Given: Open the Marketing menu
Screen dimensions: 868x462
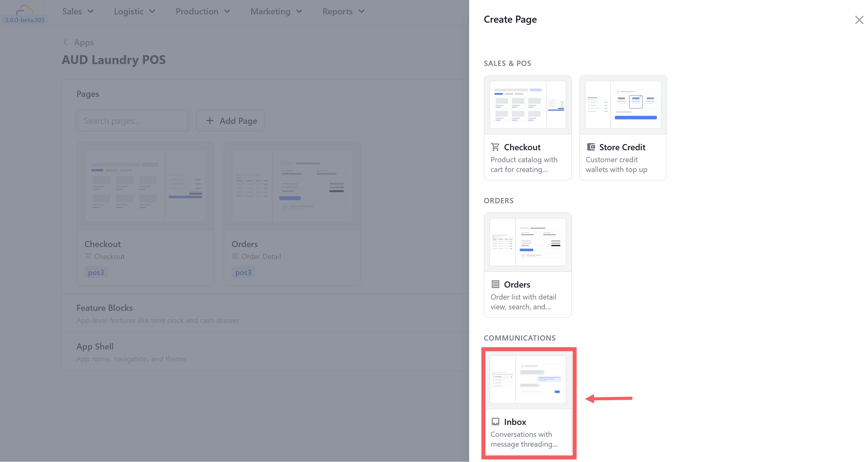Looking at the screenshot, I should 276,11.
